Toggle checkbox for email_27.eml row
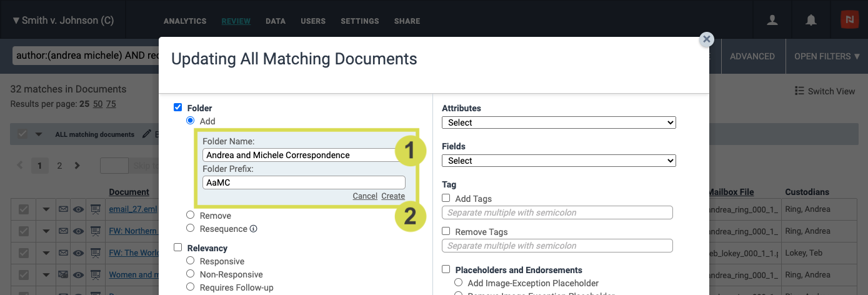This screenshot has height=295, width=868. [23, 209]
